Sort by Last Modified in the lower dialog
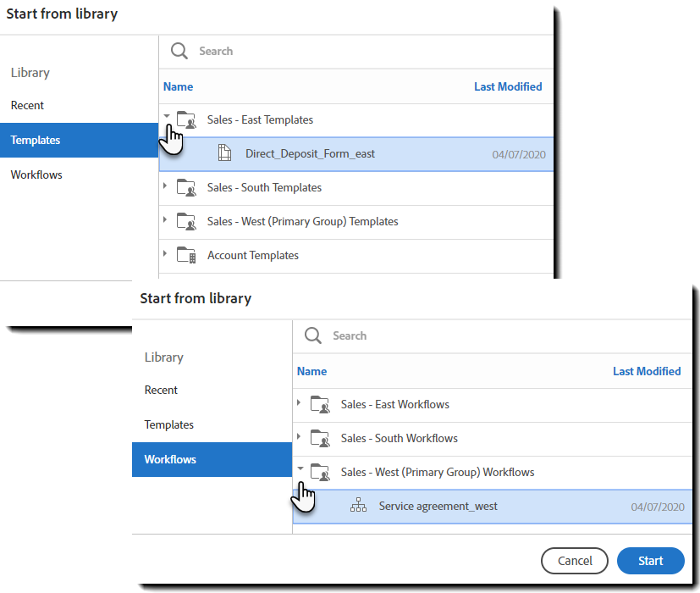This screenshot has width=700, height=593. click(x=647, y=371)
